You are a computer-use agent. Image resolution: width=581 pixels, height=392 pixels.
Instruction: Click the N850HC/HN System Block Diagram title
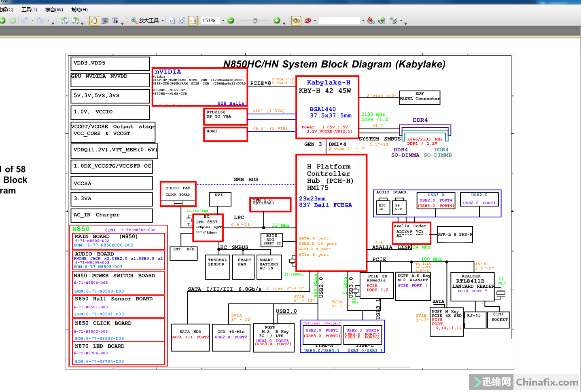pyautogui.click(x=334, y=64)
